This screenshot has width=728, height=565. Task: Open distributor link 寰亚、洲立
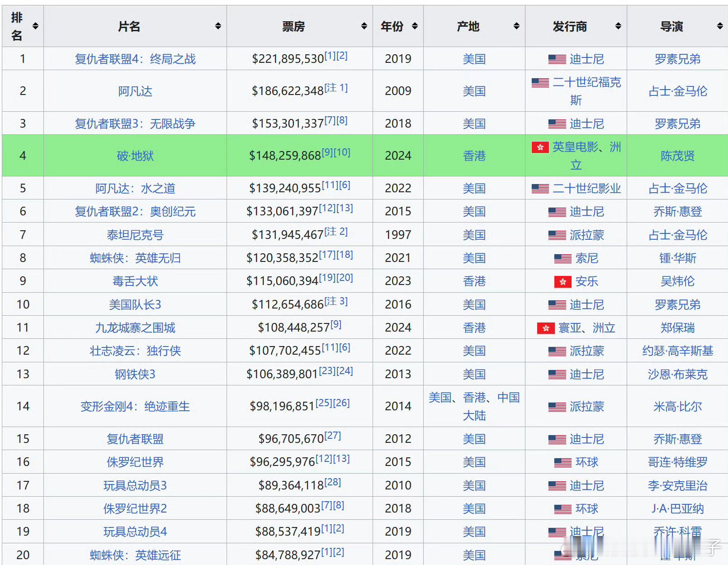pyautogui.click(x=587, y=328)
